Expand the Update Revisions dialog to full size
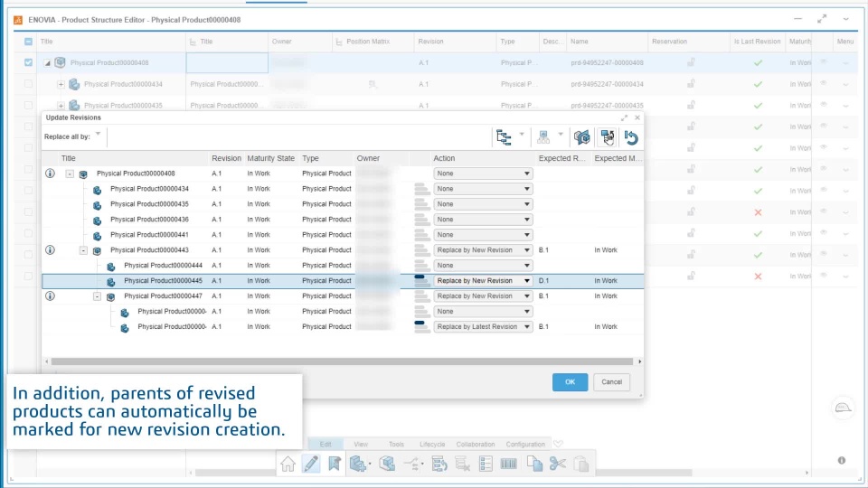This screenshot has height=488, width=868. click(624, 117)
